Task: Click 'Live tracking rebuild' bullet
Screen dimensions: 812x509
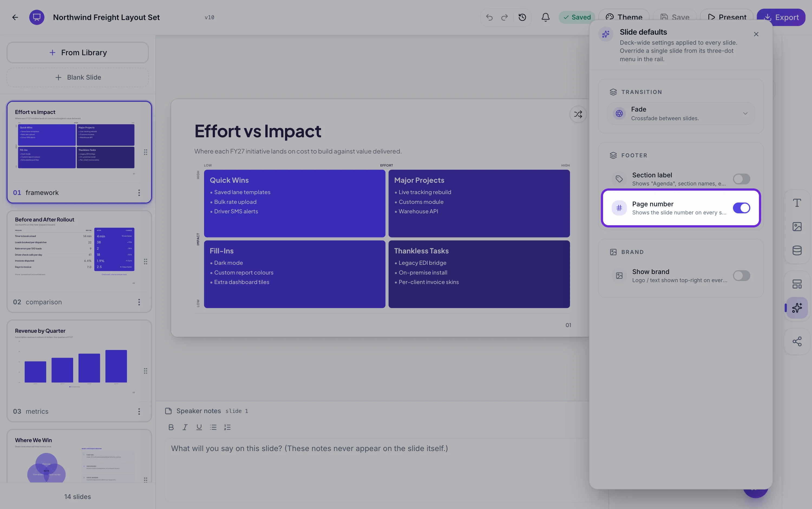Action: click(x=425, y=192)
